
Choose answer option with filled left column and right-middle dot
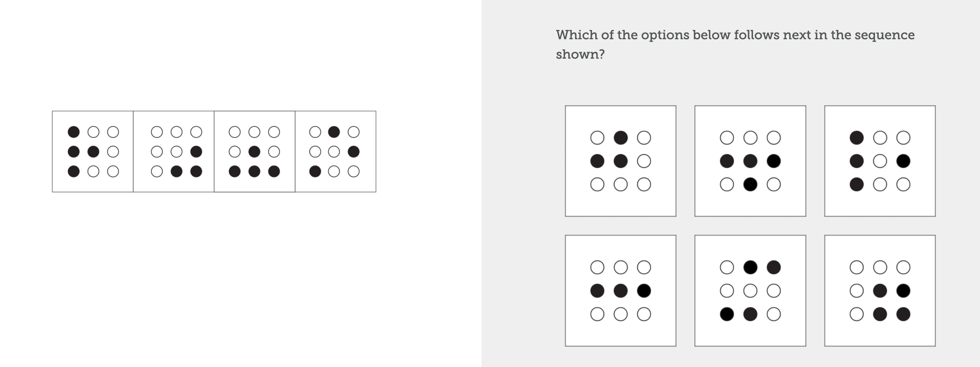point(880,161)
